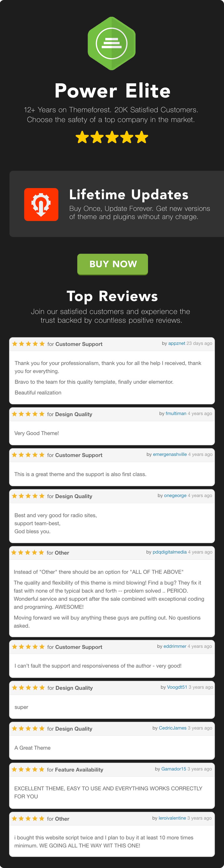Open appznet's user profile link
Screen dimensions: 224x868
click(177, 343)
